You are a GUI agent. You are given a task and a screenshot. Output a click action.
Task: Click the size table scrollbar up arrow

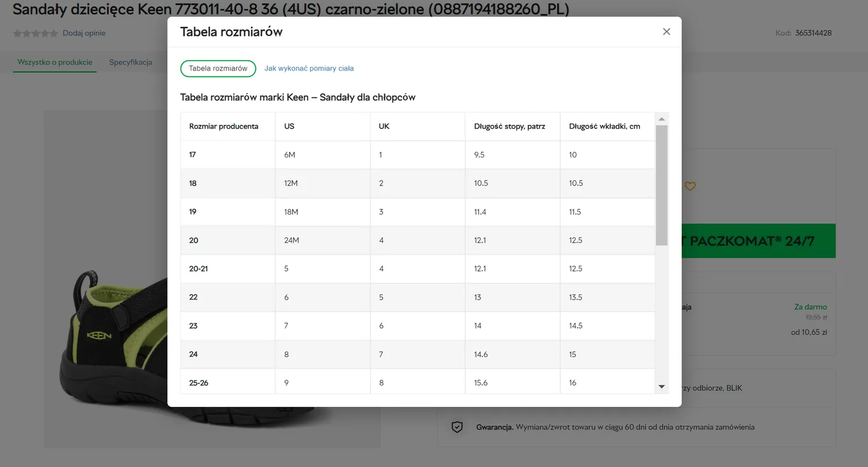pos(662,119)
